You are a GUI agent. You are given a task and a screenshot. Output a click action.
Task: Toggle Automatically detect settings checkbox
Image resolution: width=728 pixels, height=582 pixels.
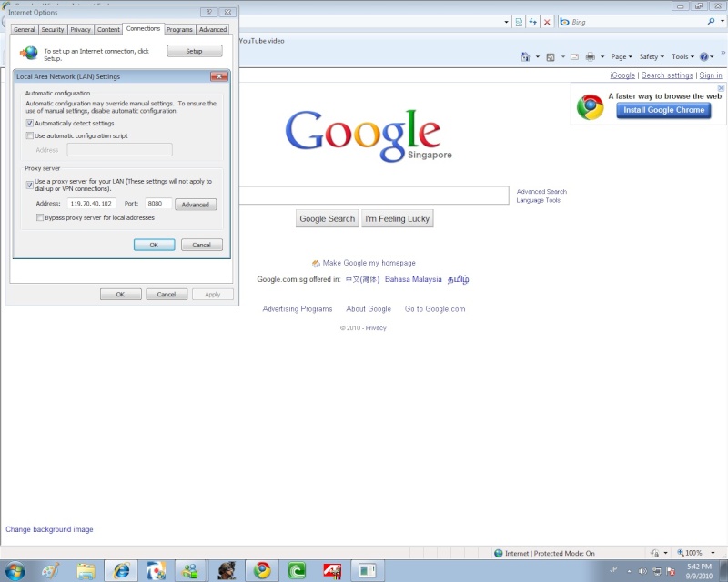pyautogui.click(x=30, y=123)
